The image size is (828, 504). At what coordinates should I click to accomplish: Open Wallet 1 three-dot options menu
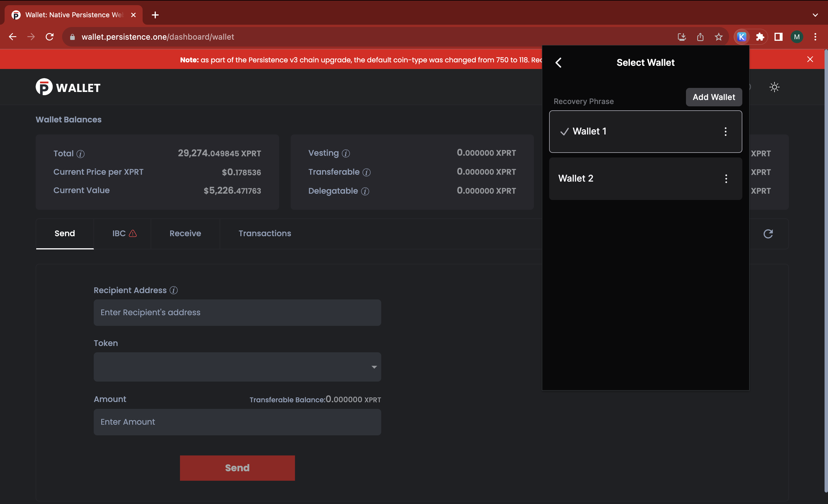pyautogui.click(x=726, y=132)
